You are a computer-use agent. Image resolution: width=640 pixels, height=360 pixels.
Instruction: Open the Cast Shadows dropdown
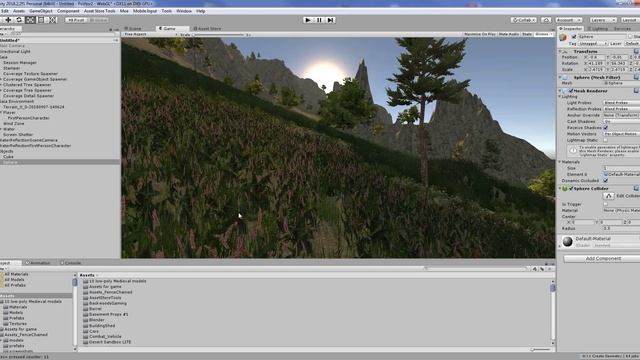622,122
